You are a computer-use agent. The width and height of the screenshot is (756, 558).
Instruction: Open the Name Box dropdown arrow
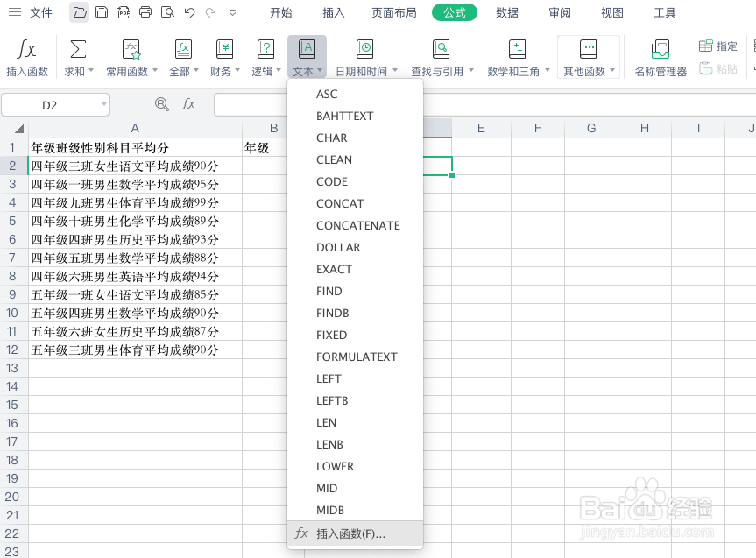[101, 103]
